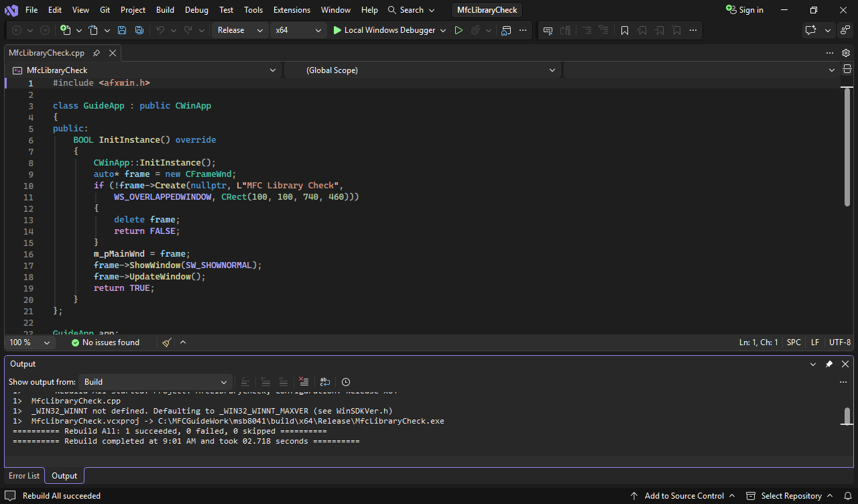
Task: Click the Rebuild All succeeded status text
Action: (x=62, y=496)
